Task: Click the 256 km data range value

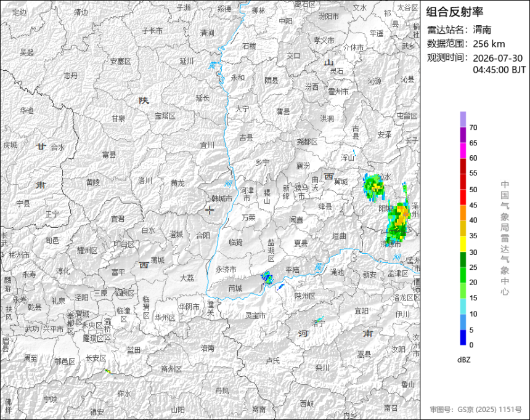Action: (x=489, y=44)
